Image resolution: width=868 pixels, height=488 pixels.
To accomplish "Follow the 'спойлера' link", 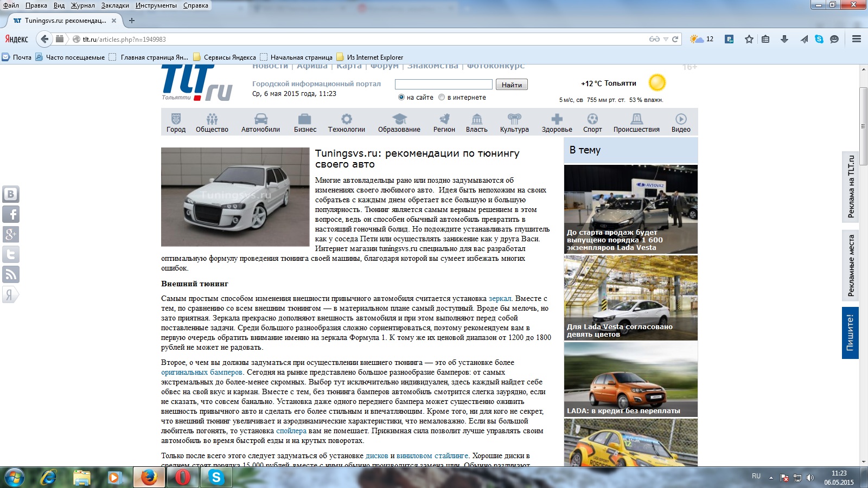I will (291, 431).
